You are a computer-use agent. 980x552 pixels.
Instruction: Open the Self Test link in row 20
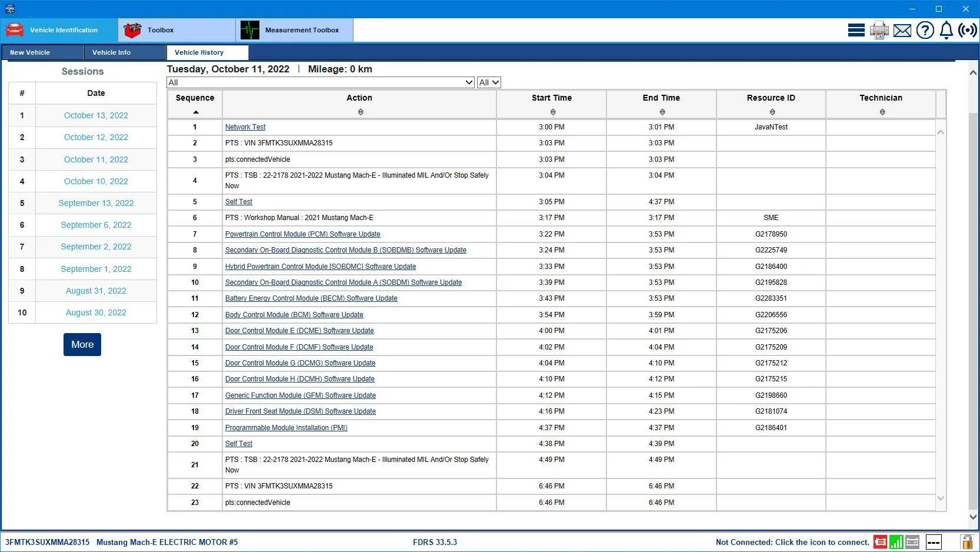coord(239,444)
